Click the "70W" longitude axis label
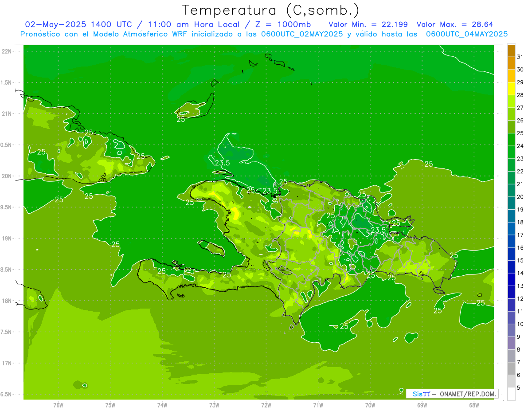Screen dimensions: 532x411 370,405
